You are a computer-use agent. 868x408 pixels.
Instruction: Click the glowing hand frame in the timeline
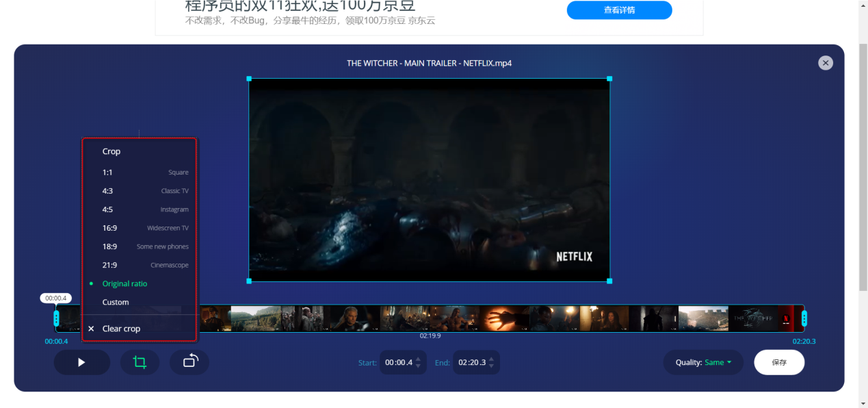pos(505,318)
